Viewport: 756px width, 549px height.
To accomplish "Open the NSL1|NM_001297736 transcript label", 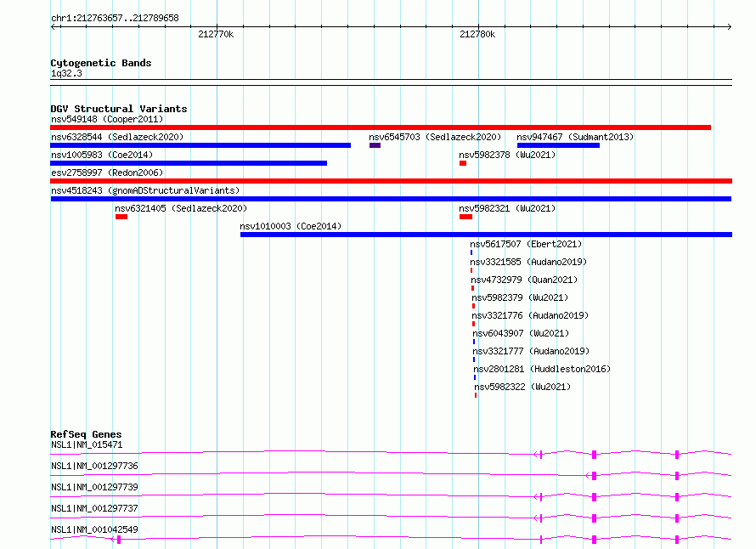I will pyautogui.click(x=94, y=466).
